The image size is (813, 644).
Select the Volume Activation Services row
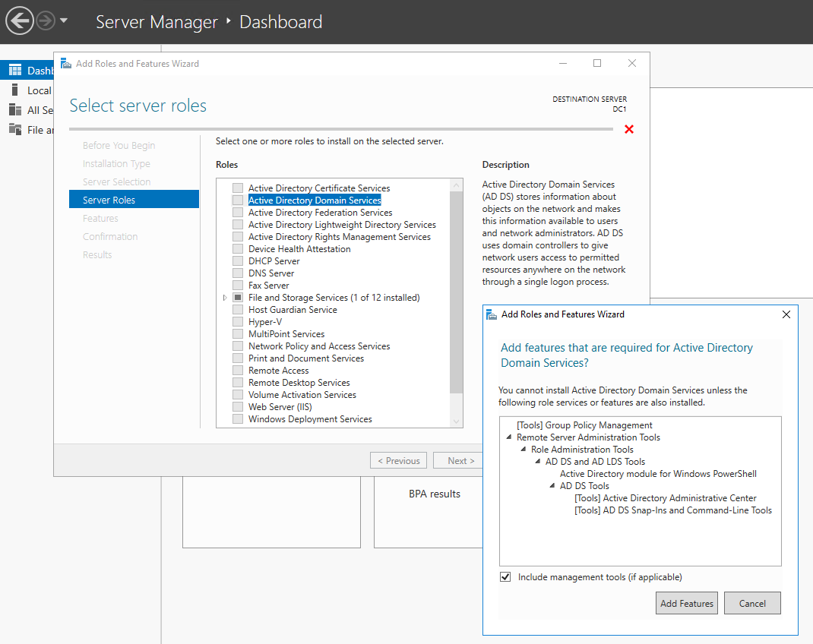pyautogui.click(x=302, y=395)
